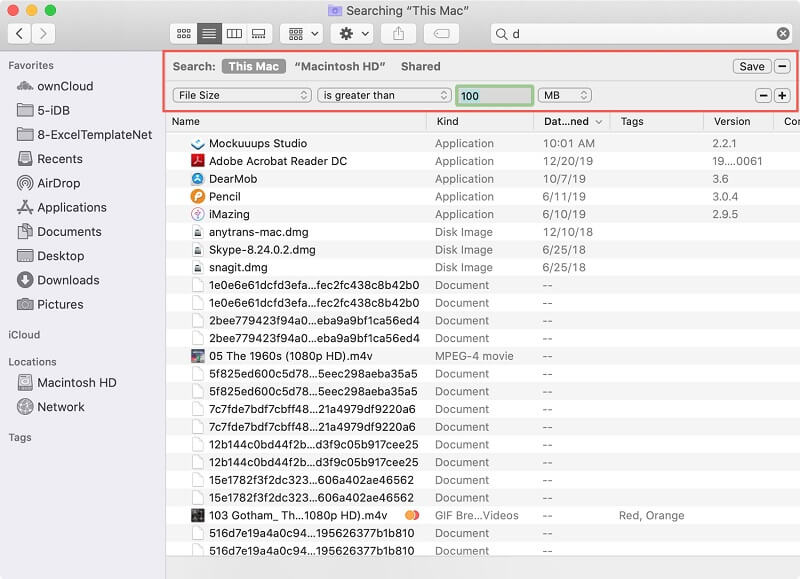Image resolution: width=800 pixels, height=579 pixels.
Task: Click the iCloud sidebar heading
Action: coord(24,335)
